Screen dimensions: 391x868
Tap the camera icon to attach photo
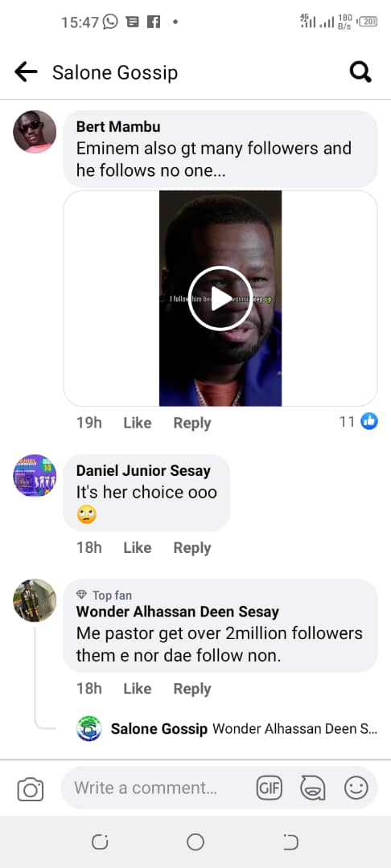coord(31,788)
